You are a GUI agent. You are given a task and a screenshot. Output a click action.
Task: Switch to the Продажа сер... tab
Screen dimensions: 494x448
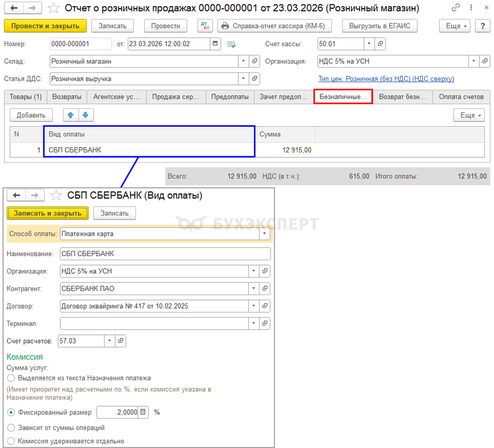point(176,97)
